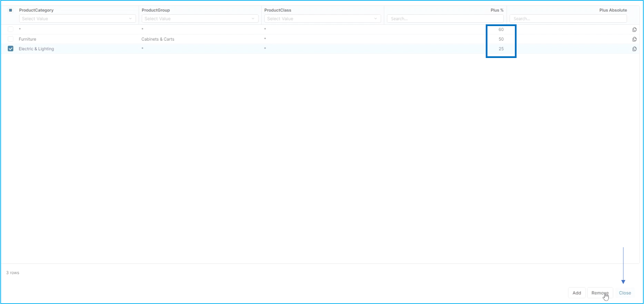Open the ProductClass filter dropdown
The image size is (644, 304).
point(322,19)
